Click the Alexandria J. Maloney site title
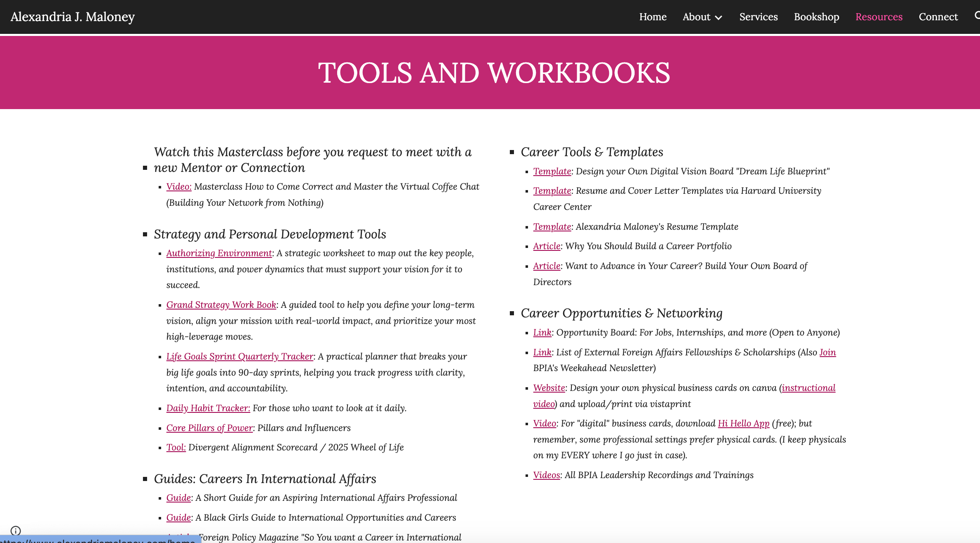 [73, 17]
